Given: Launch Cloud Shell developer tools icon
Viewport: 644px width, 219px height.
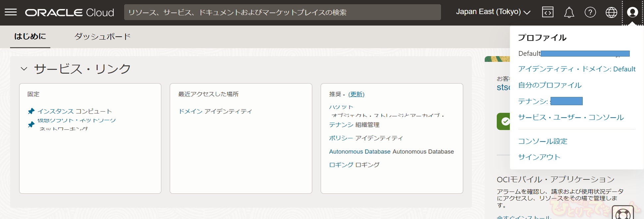Looking at the screenshot, I should click(x=548, y=12).
